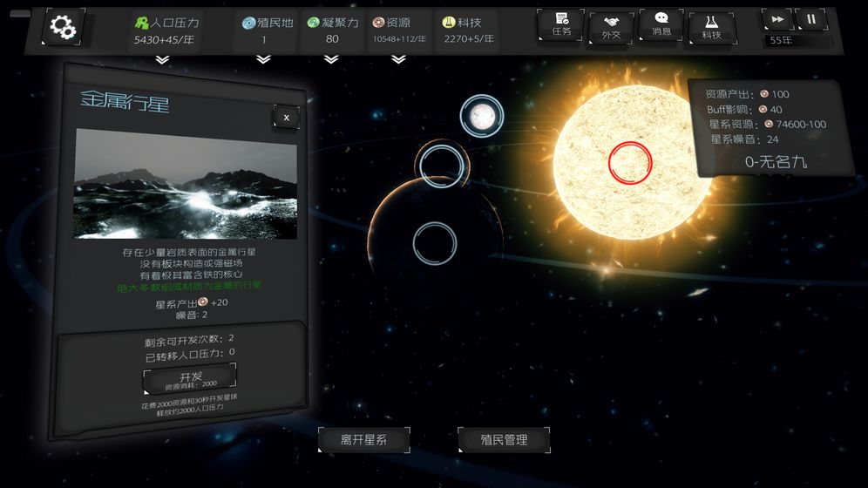Expand the chevron below 资源
The width and height of the screenshot is (868, 488).
tap(398, 60)
